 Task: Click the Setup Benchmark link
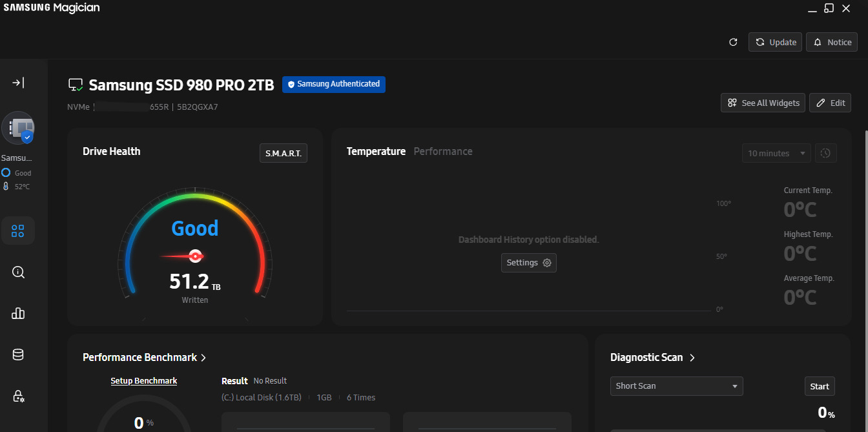pyautogui.click(x=143, y=381)
